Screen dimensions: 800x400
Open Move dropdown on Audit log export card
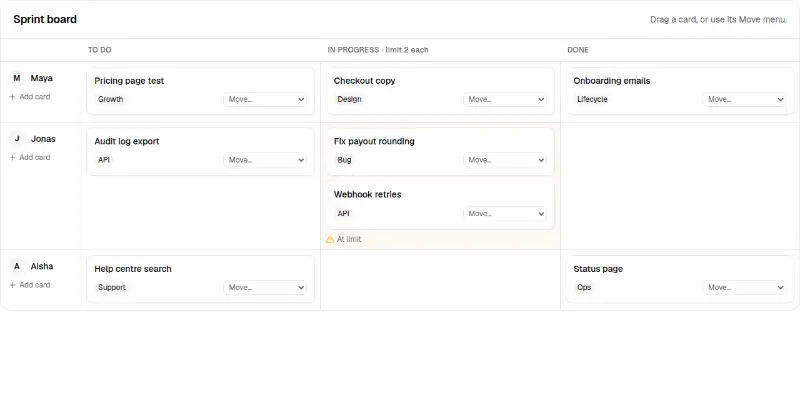point(265,160)
